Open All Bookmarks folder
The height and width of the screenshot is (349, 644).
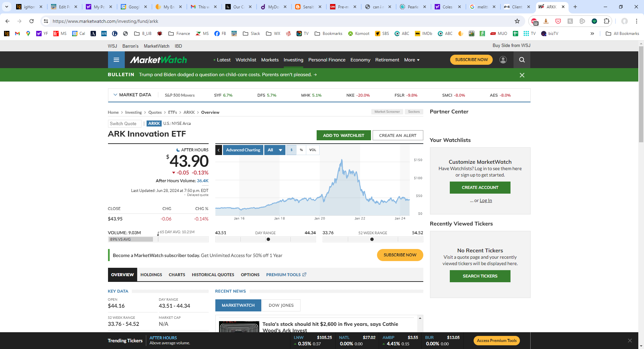pyautogui.click(x=623, y=34)
